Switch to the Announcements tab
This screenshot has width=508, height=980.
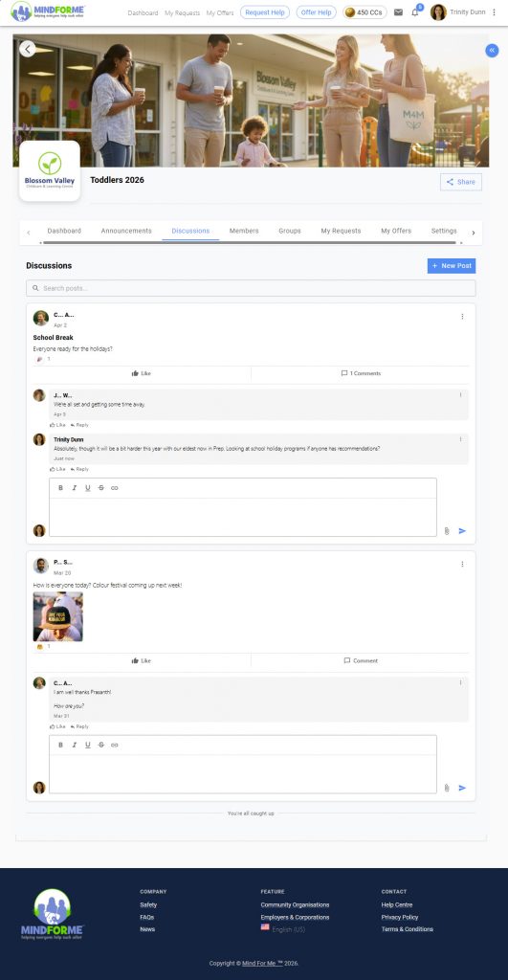tap(126, 231)
